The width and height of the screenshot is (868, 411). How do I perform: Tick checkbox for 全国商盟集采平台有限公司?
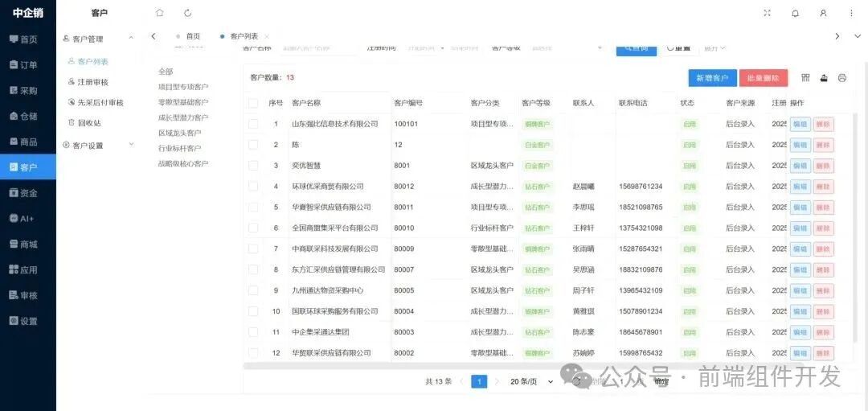[253, 228]
